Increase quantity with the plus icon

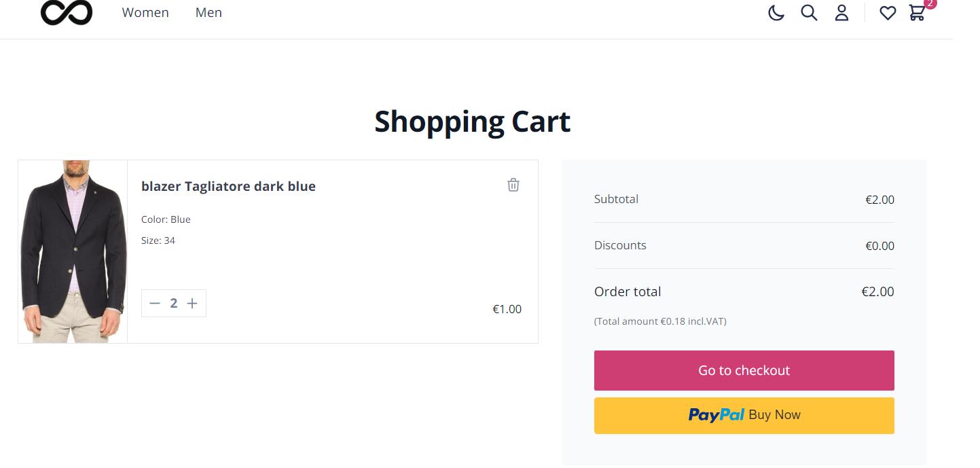[192, 304]
